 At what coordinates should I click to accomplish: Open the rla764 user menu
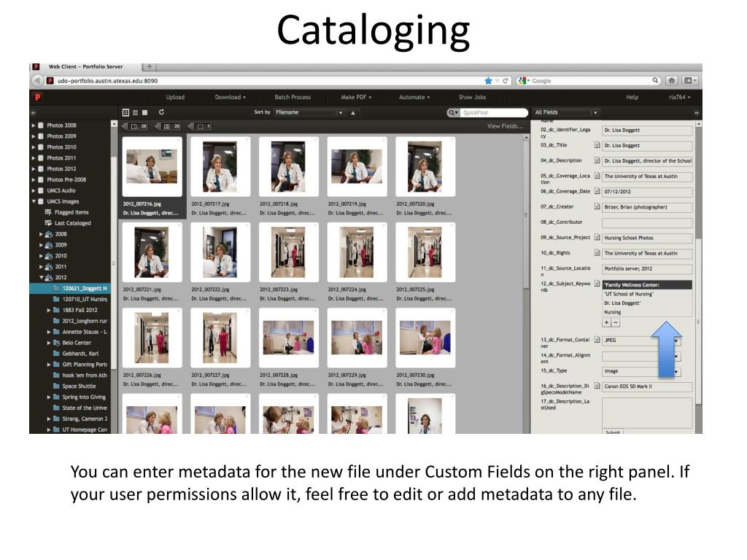[x=679, y=97]
